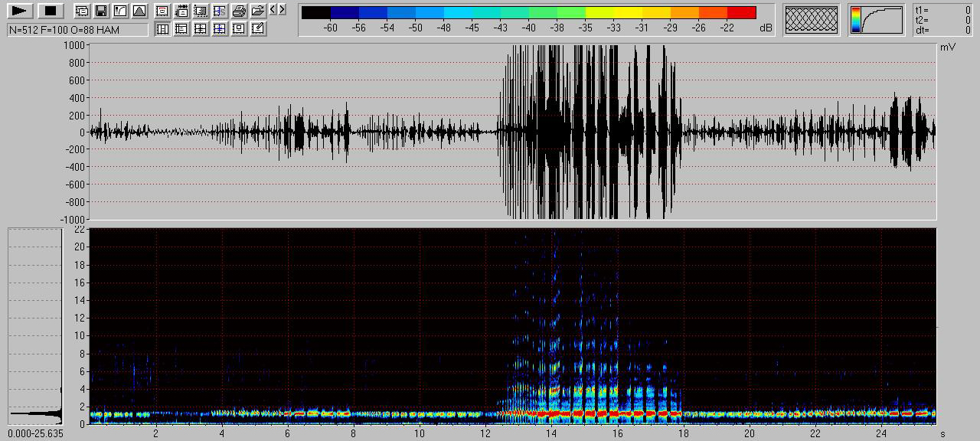Click the right arrow navigation button
This screenshot has width=980, height=441.
(283, 9)
